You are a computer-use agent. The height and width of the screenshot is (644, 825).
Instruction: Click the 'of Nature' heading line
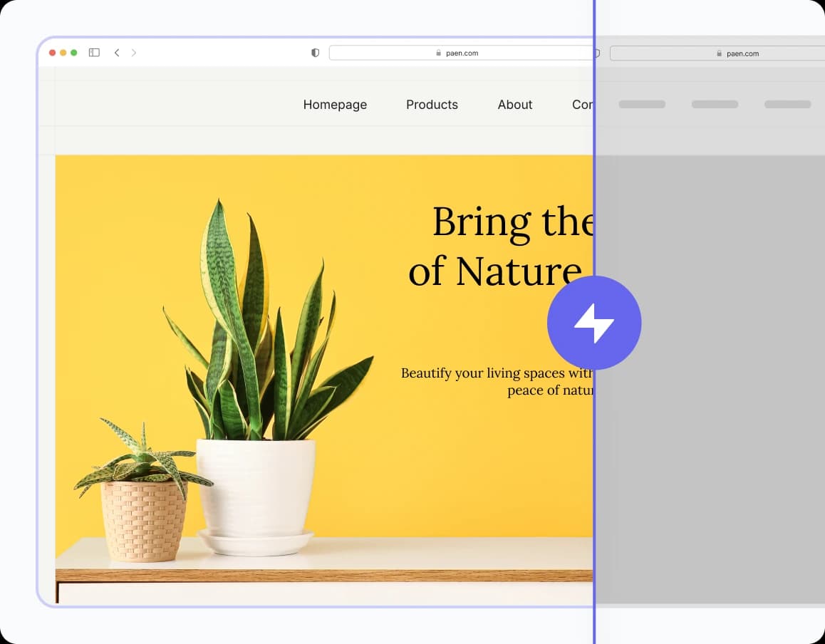click(495, 271)
